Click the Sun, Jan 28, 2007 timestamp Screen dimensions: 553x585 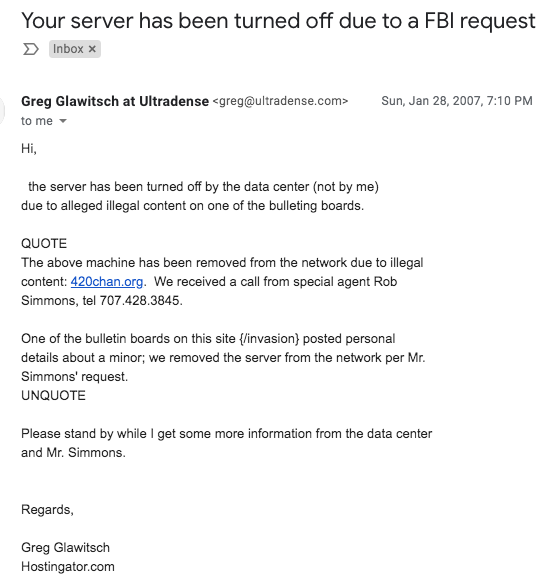[457, 101]
